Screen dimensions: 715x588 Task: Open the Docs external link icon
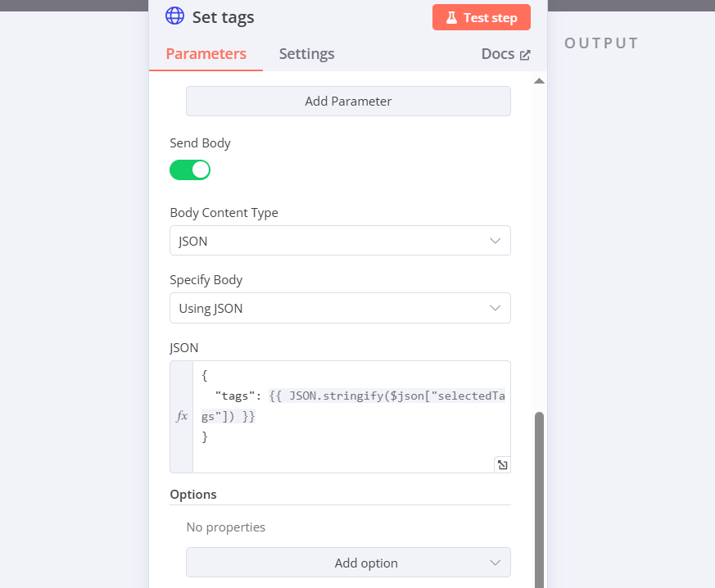click(525, 55)
